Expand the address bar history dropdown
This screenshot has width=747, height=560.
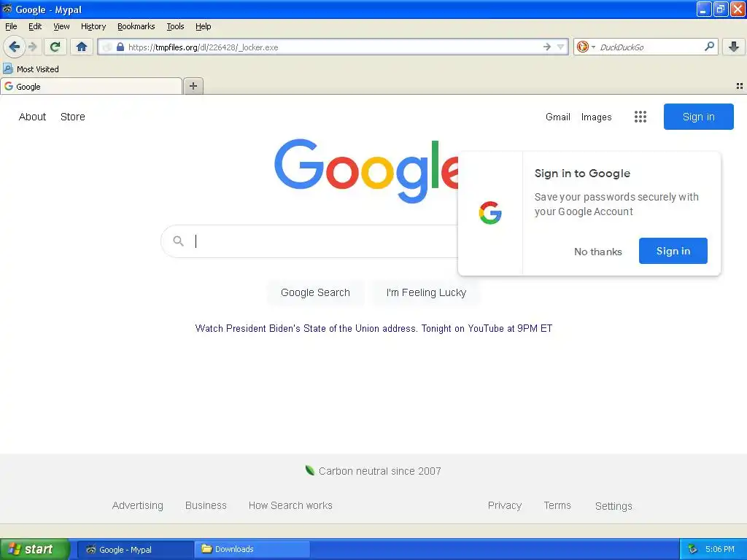[561, 47]
